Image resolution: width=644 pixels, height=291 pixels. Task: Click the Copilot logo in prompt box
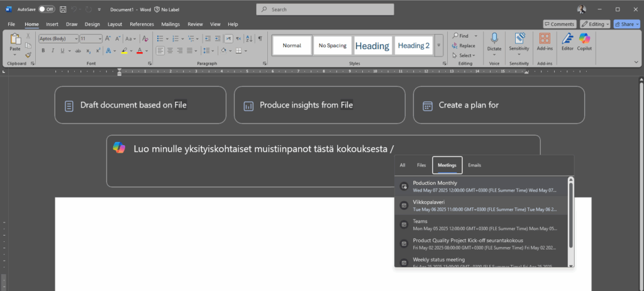[x=119, y=148]
